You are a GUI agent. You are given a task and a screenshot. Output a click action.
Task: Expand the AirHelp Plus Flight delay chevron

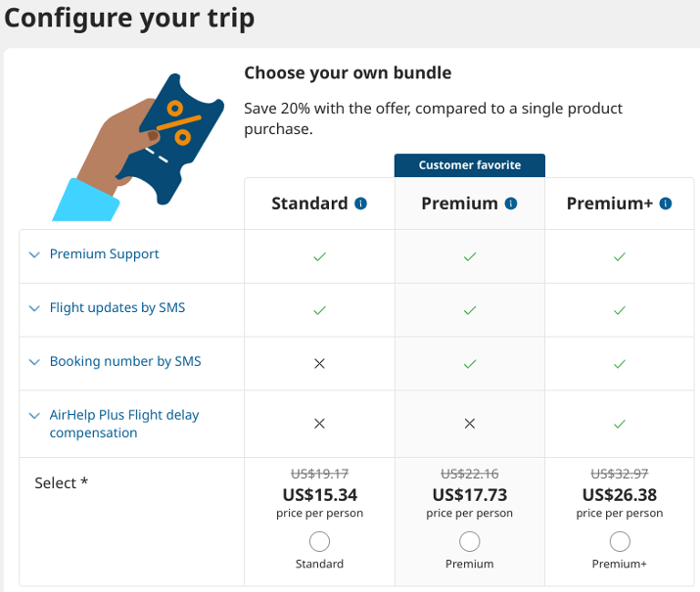(34, 416)
